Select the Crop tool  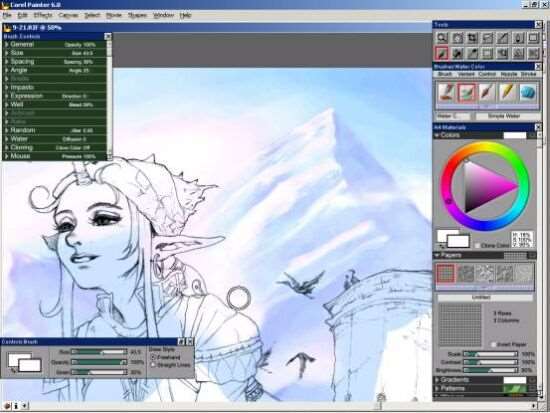472,38
